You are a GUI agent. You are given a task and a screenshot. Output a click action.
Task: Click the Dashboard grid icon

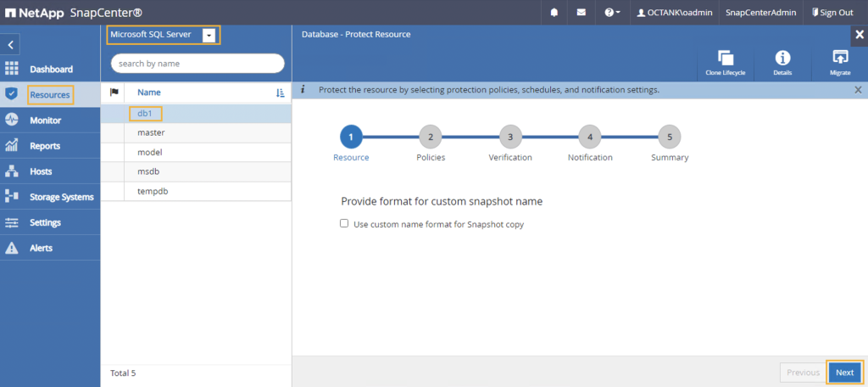[11, 69]
